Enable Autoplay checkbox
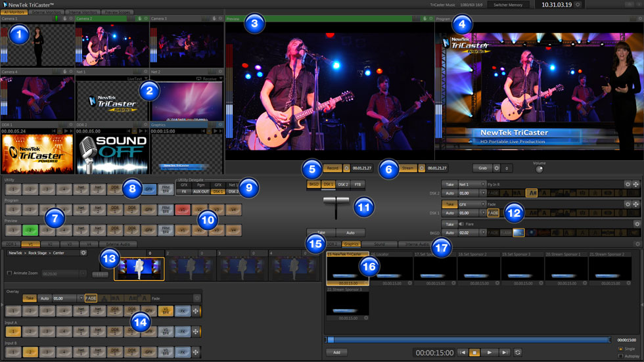Viewport: 644px width, 362px height. pos(620,356)
